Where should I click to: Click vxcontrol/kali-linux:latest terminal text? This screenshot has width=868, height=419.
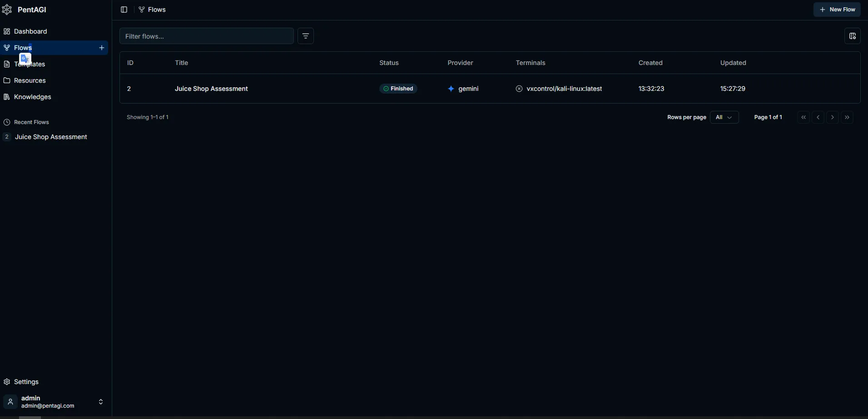pyautogui.click(x=564, y=89)
